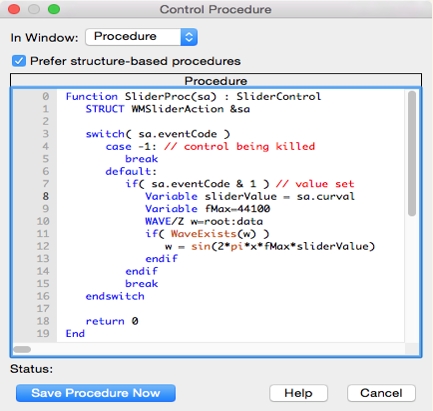The height and width of the screenshot is (411, 433).
Task: Click the blue dropdown arrows next to Procedure
Action: click(x=189, y=37)
